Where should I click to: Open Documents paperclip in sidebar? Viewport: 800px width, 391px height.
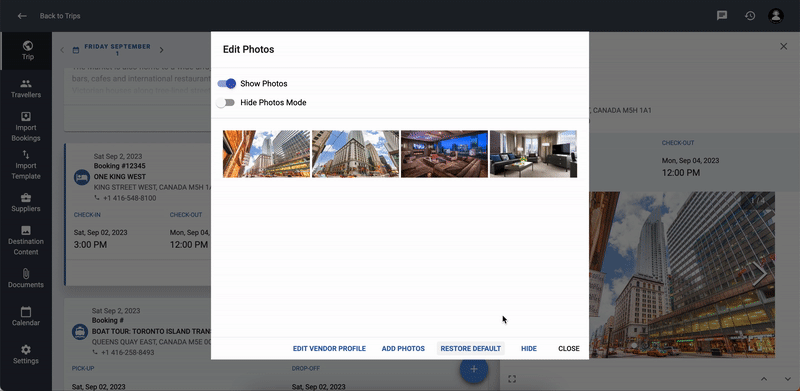[x=26, y=279]
